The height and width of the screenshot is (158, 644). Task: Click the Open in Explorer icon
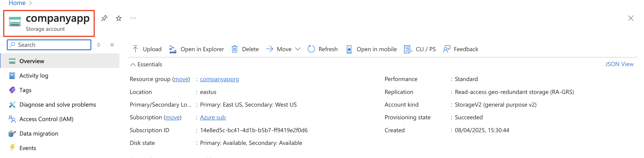(x=173, y=49)
